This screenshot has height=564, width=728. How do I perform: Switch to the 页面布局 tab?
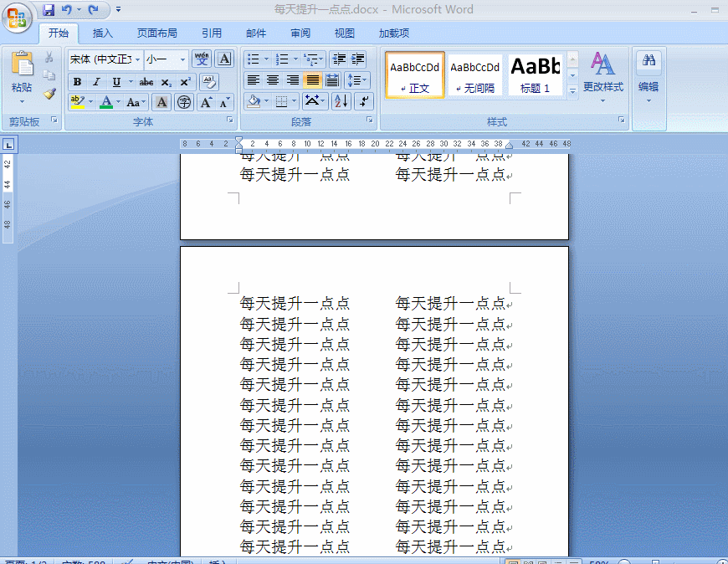157,33
